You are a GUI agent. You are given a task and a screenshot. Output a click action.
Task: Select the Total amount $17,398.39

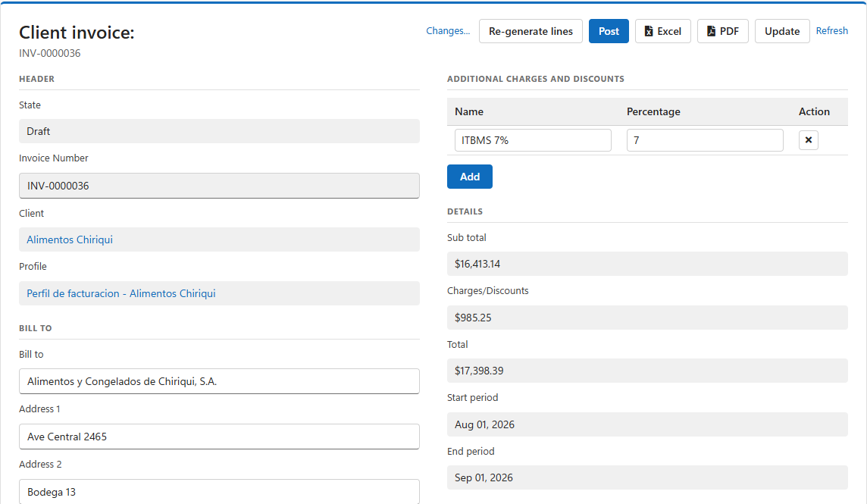(647, 371)
